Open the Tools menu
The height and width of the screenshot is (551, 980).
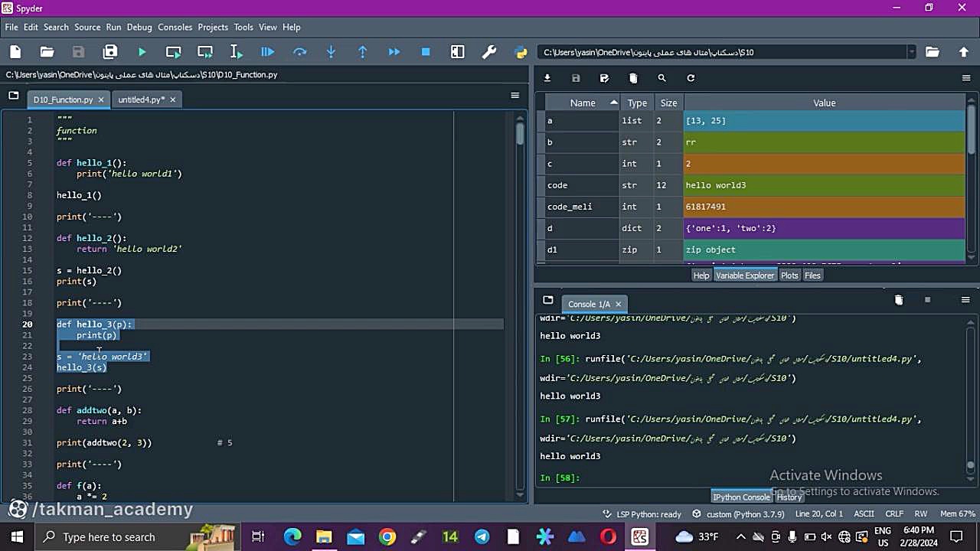(243, 27)
